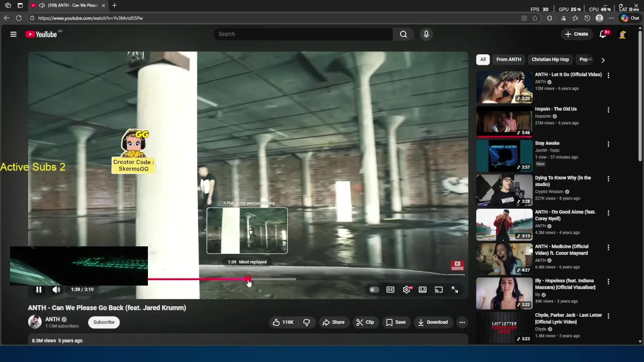Open ANTH - Medicine video title
The image size is (644, 362).
pos(561,250)
